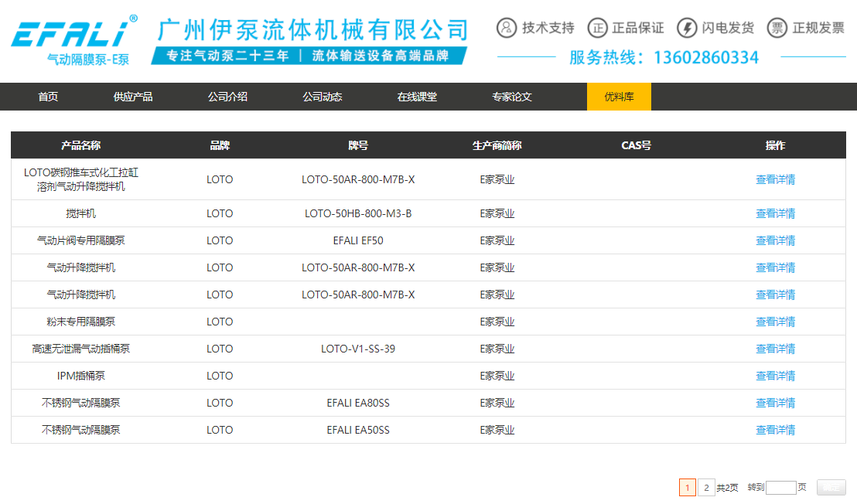Select 公司动态 in the navigation bar

(323, 97)
